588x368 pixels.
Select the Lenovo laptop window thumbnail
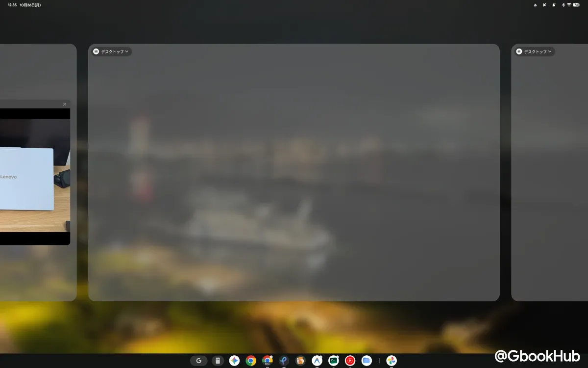pos(35,173)
